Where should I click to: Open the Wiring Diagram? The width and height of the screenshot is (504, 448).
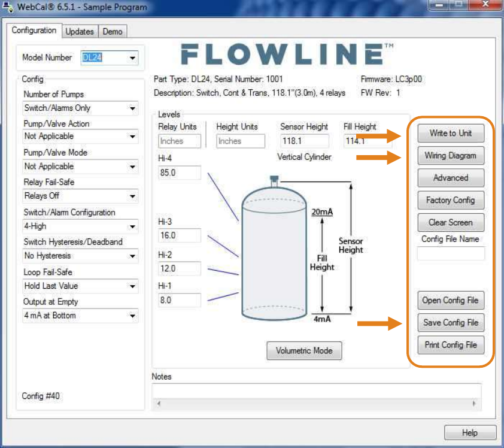point(451,156)
